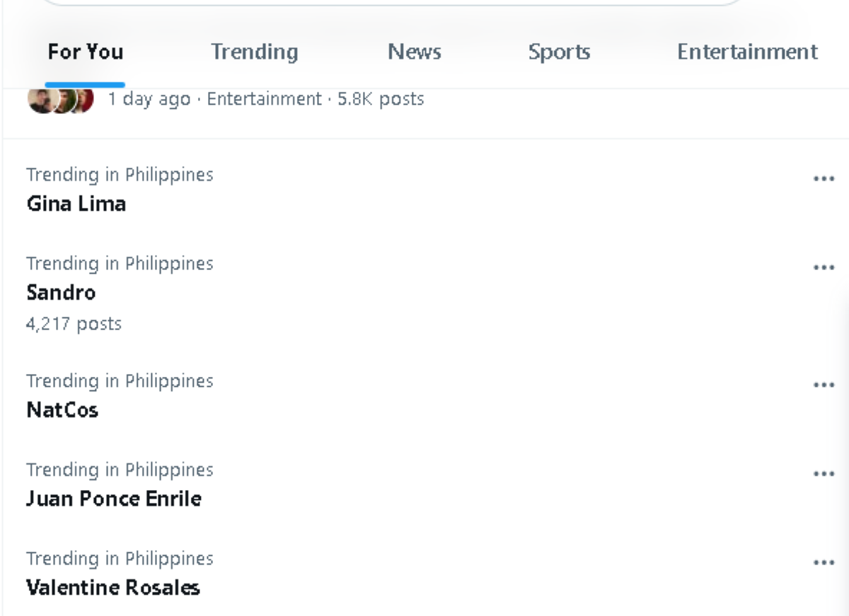Screen dimensions: 849x616
Task: Open the Sandro trending topic
Action: coord(61,293)
